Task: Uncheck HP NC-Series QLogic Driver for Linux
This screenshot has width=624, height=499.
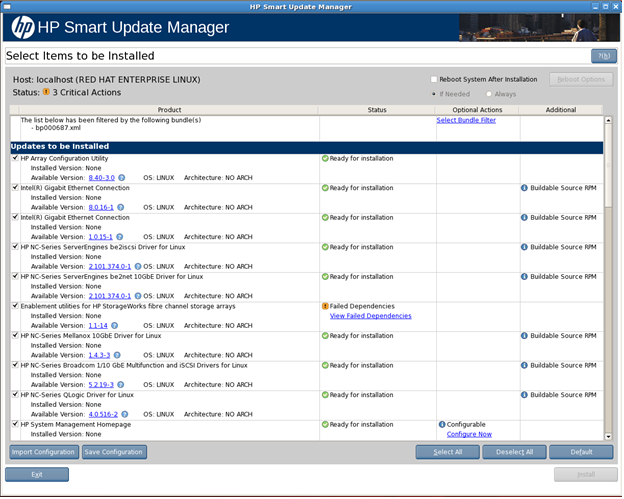Action: (x=15, y=395)
